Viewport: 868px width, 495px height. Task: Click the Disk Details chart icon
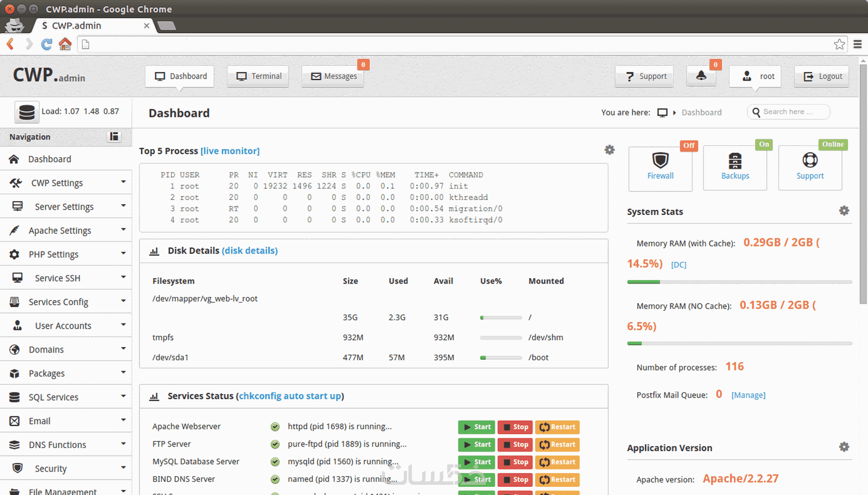click(154, 251)
